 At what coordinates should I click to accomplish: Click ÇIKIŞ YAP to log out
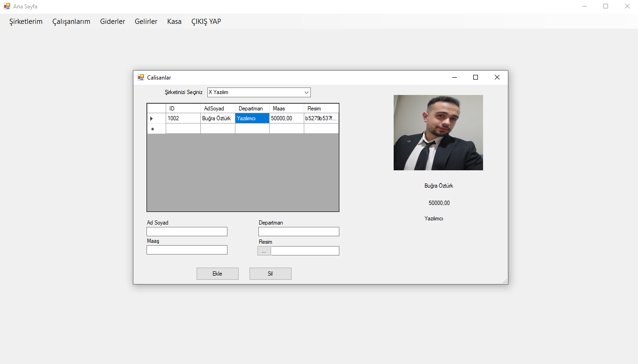click(206, 22)
